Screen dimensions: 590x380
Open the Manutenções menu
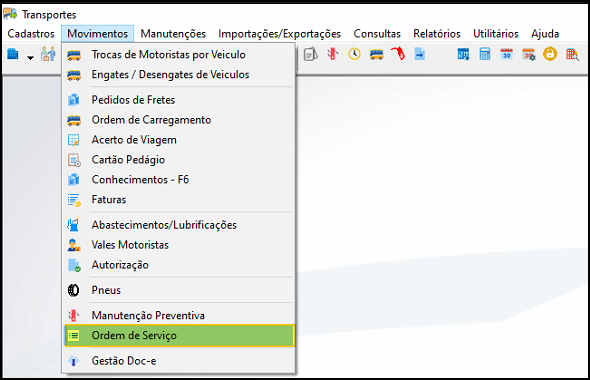[173, 33]
